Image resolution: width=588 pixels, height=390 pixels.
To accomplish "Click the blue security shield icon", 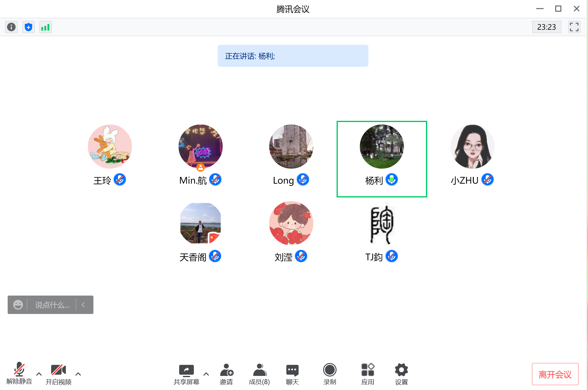I will (x=28, y=27).
